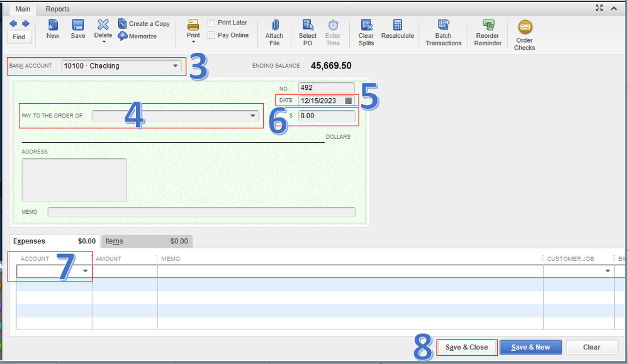Click the ACCOUNT column header
The image size is (628, 364).
35,259
